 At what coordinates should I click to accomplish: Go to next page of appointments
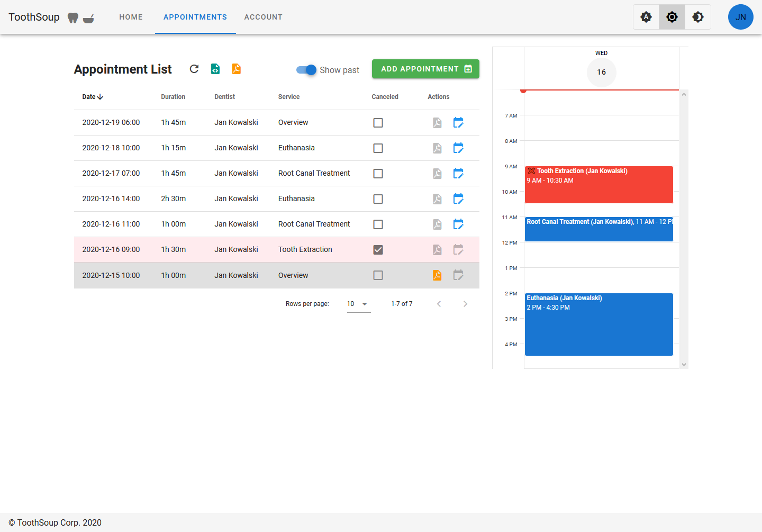pyautogui.click(x=465, y=304)
